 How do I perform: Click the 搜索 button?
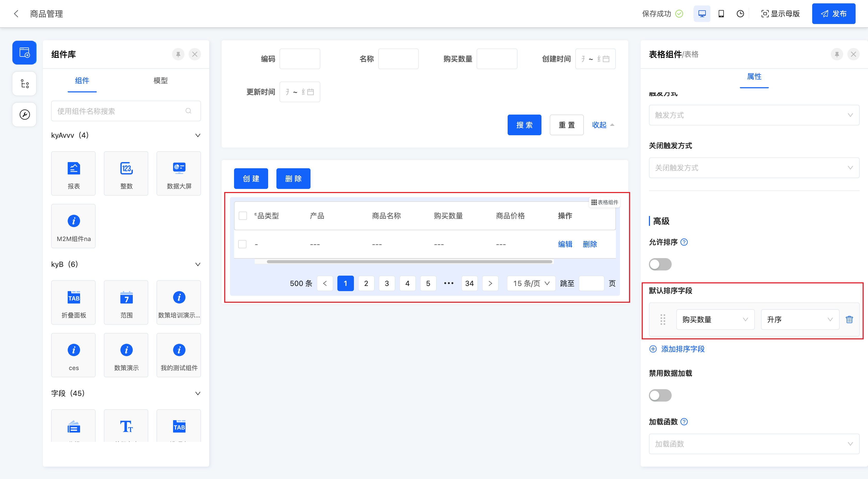524,125
